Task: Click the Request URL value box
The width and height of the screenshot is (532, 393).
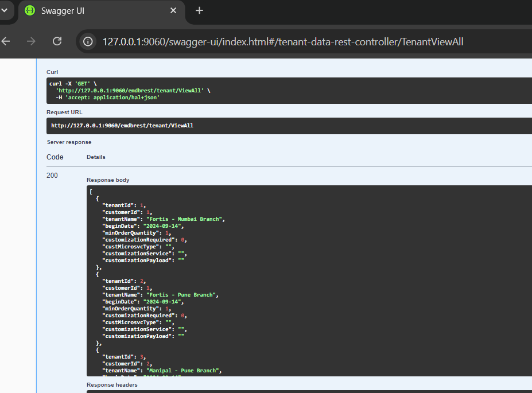Action: click(289, 126)
